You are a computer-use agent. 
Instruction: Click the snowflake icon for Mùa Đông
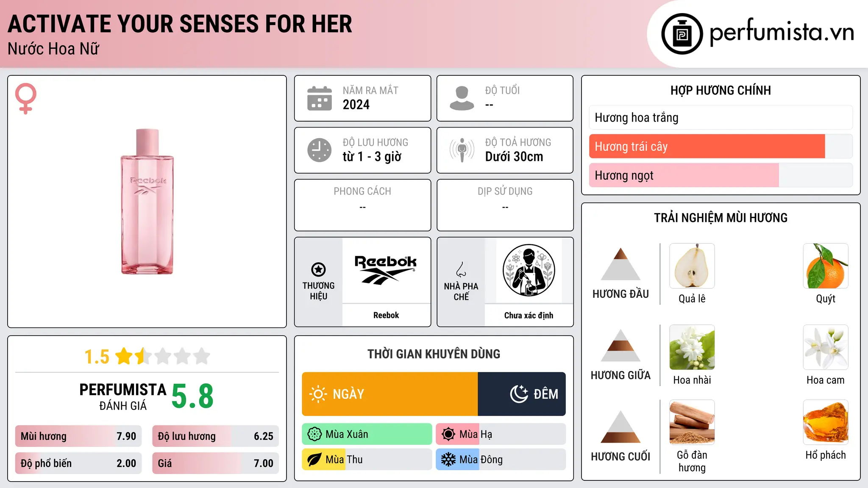click(448, 460)
